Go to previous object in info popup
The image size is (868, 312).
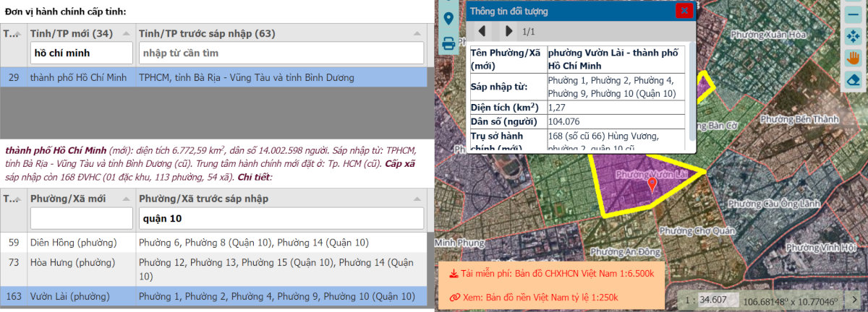point(482,31)
